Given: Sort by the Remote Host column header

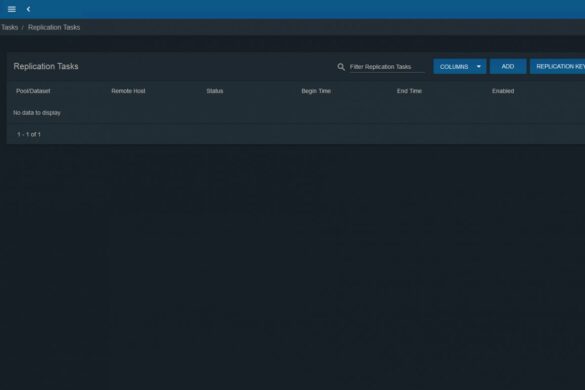Looking at the screenshot, I should coord(128,91).
